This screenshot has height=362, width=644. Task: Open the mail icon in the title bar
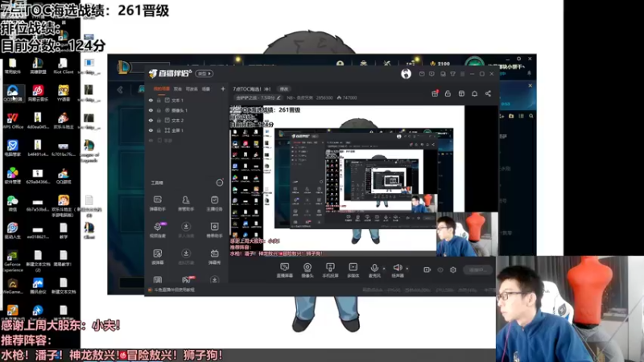pos(422,74)
